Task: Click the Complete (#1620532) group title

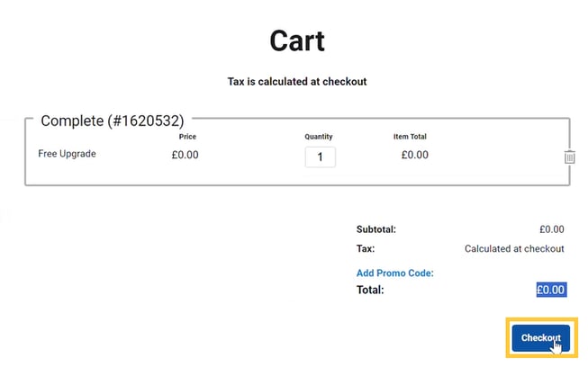Action: pyautogui.click(x=111, y=121)
